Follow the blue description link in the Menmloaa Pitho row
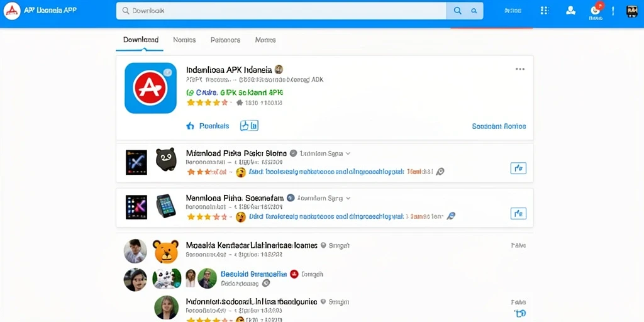This screenshot has height=322, width=644. click(326, 216)
